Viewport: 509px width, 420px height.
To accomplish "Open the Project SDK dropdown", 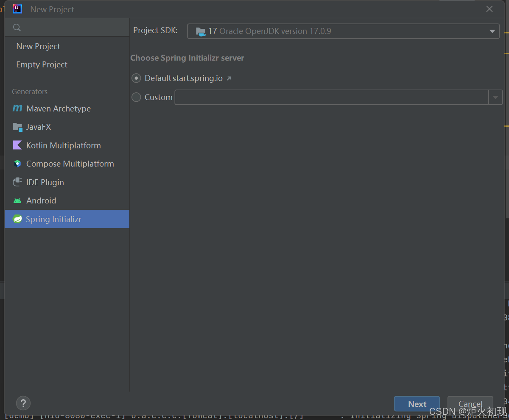I will click(343, 31).
